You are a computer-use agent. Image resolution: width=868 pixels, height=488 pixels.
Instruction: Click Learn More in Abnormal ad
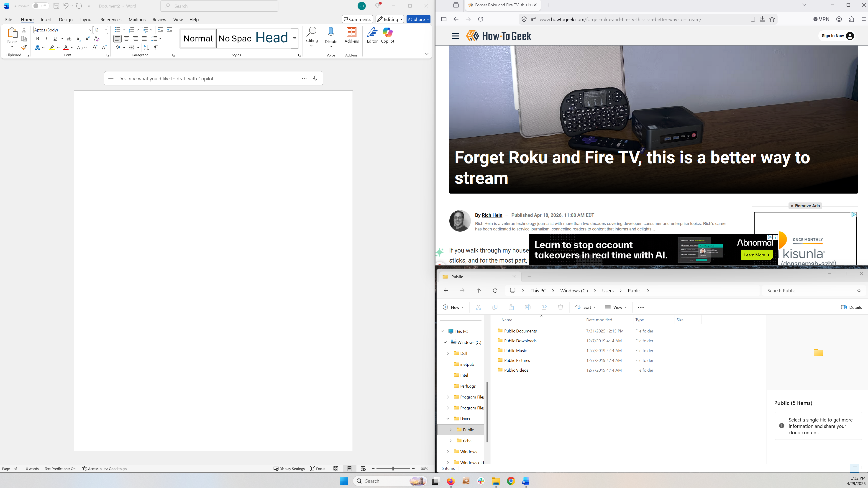pos(756,255)
